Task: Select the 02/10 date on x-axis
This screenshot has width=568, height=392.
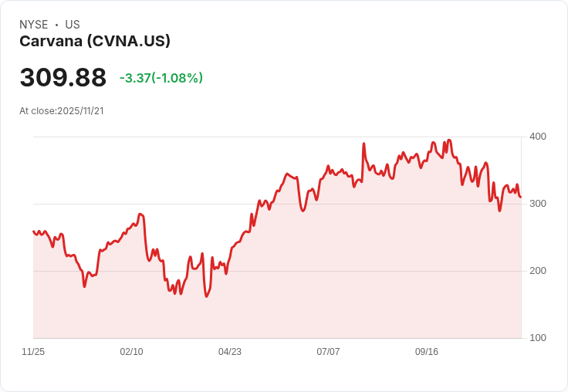Action: pos(131,352)
